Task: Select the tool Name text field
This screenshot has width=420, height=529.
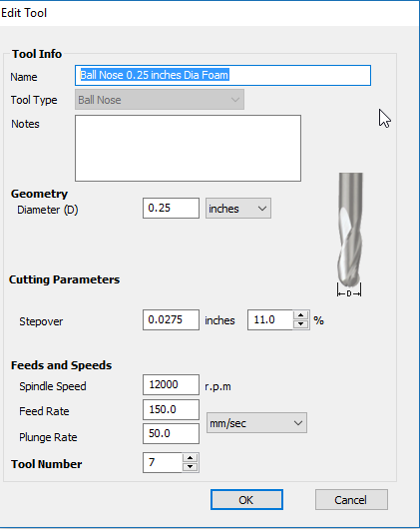Action: pos(222,75)
